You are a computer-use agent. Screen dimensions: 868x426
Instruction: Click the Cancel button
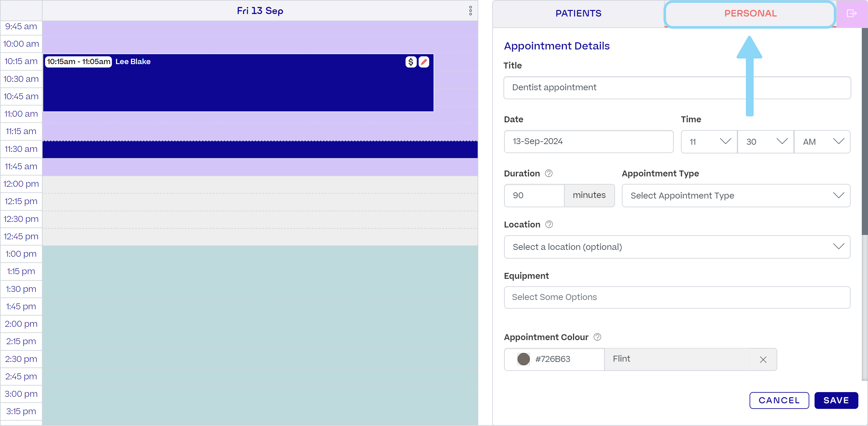click(779, 400)
